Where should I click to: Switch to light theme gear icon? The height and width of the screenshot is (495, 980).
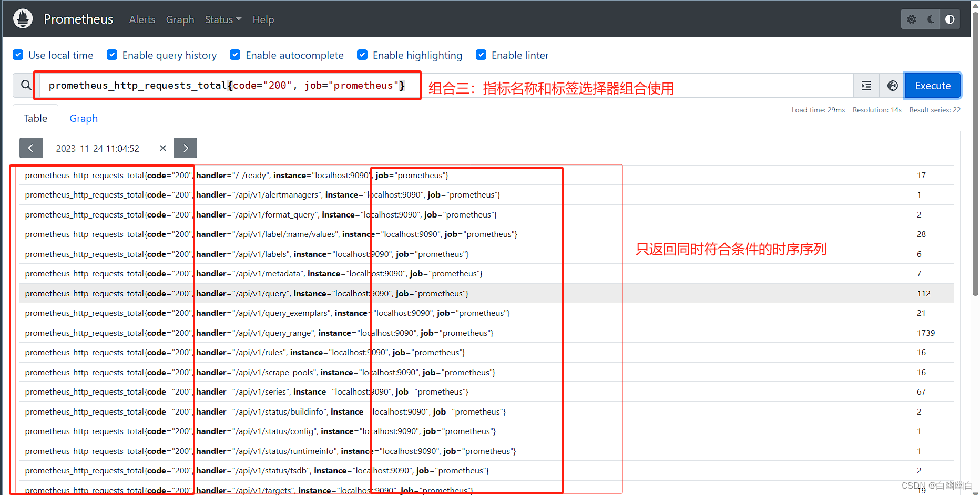(911, 19)
